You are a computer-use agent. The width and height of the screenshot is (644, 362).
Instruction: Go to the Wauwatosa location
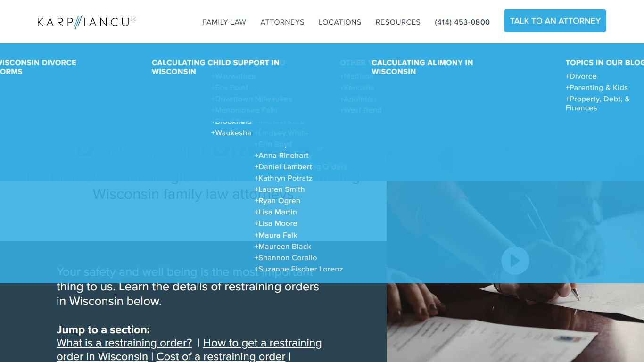pos(233,76)
